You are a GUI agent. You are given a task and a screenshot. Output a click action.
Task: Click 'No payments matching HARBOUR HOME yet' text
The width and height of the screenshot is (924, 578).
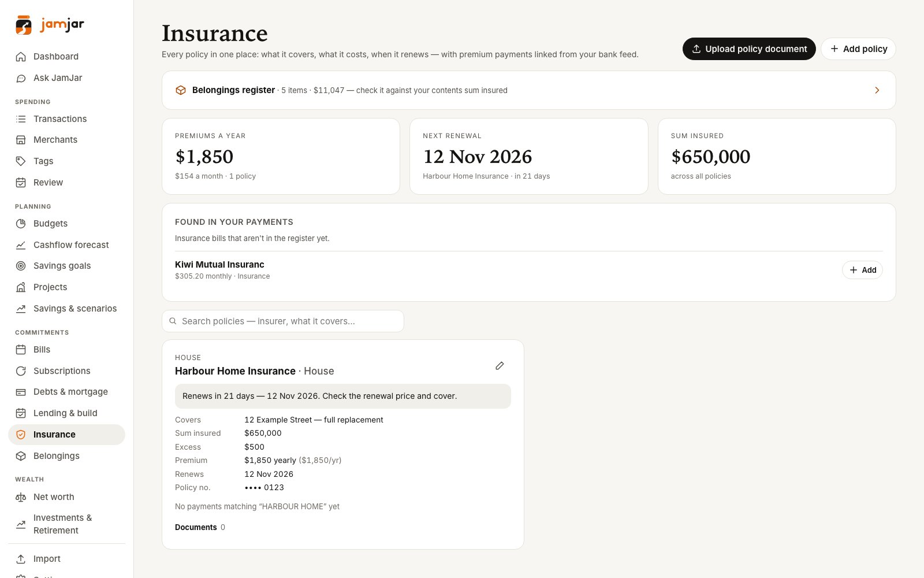(x=257, y=507)
